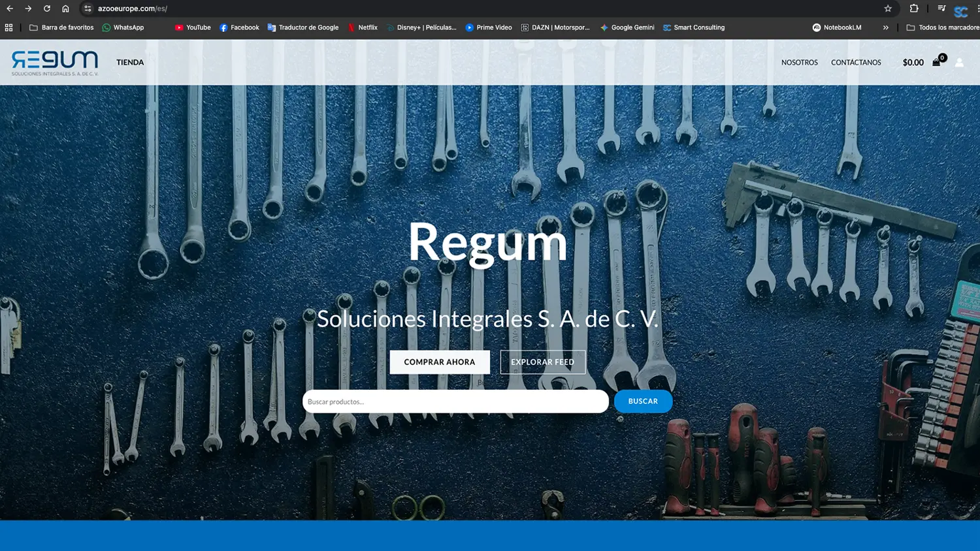Bookmark this page with the star icon
This screenshot has height=551, width=980.
click(888, 8)
